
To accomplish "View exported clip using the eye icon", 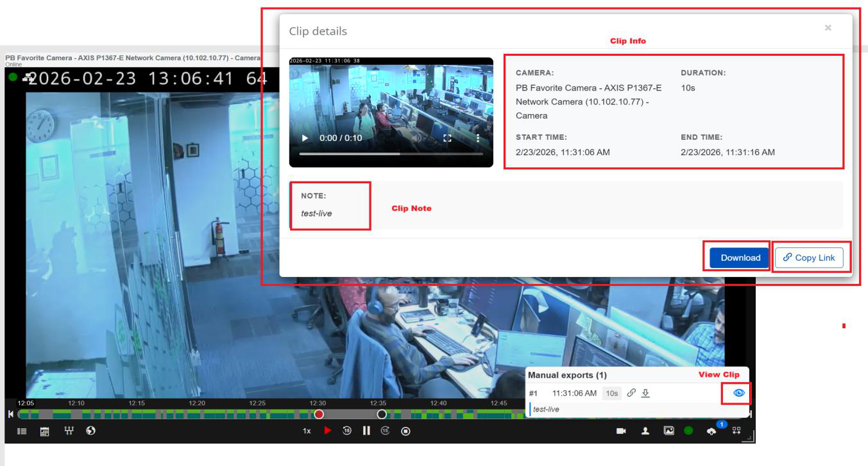I will coord(738,393).
